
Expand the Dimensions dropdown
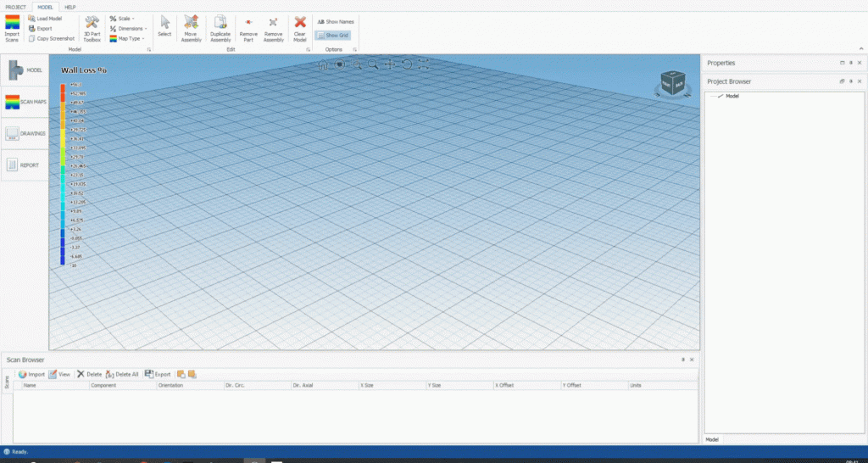coord(127,28)
